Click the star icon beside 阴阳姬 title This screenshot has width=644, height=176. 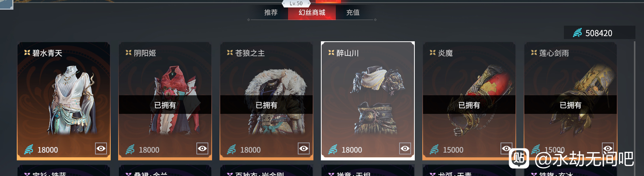128,53
